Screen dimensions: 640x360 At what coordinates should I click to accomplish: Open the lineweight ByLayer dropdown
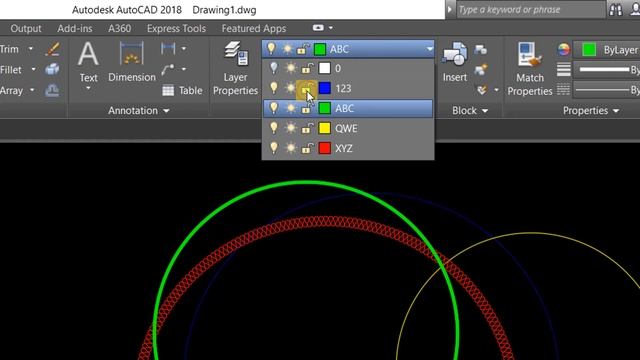[607, 70]
